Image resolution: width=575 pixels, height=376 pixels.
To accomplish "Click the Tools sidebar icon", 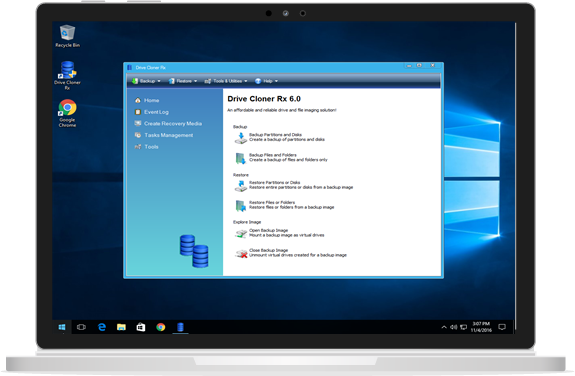I will 138,147.
